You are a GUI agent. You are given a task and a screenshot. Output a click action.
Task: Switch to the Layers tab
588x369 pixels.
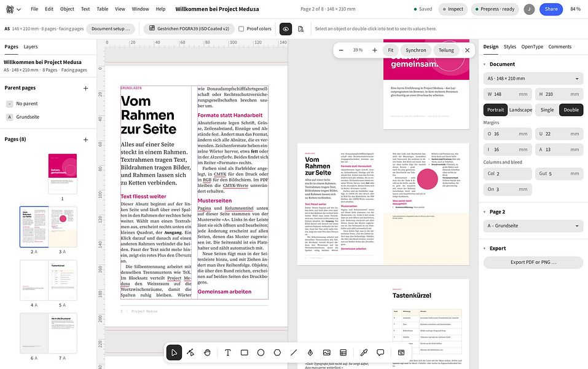tap(31, 47)
